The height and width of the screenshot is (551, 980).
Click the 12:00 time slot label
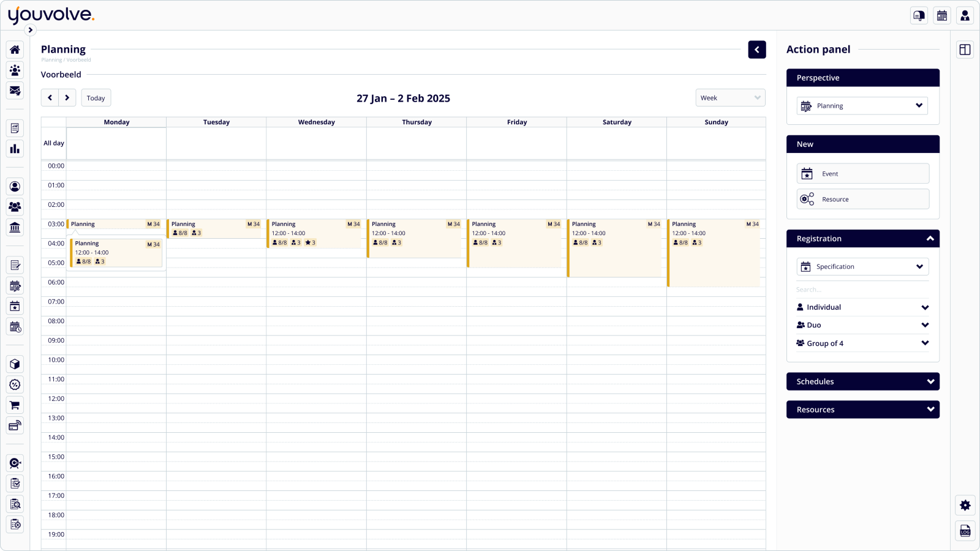[x=56, y=399]
